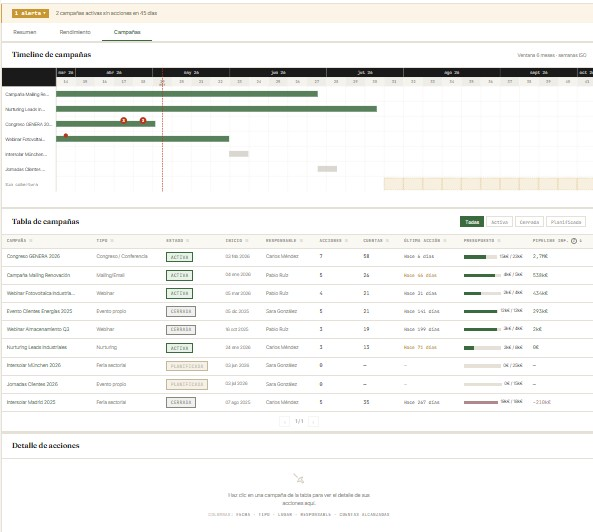This screenshot has height=532, width=593.
Task: Click the sort icon beside Responsable header
Action: tap(301, 241)
